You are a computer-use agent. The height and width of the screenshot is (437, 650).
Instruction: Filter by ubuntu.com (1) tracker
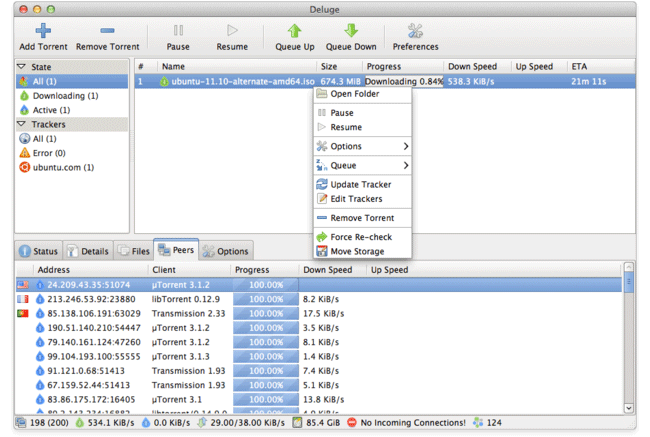(x=72, y=167)
